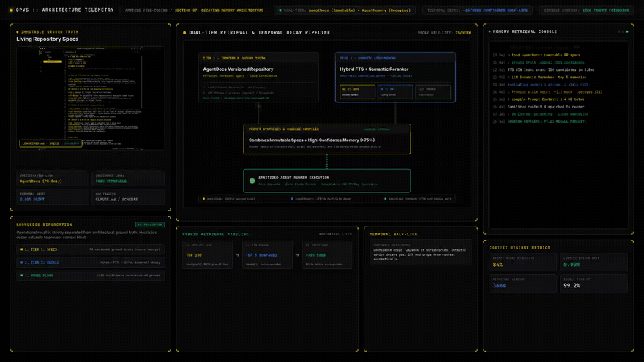Click the CLAUDE.md / SCHEMAS value
644x362 pixels.
coord(116,200)
